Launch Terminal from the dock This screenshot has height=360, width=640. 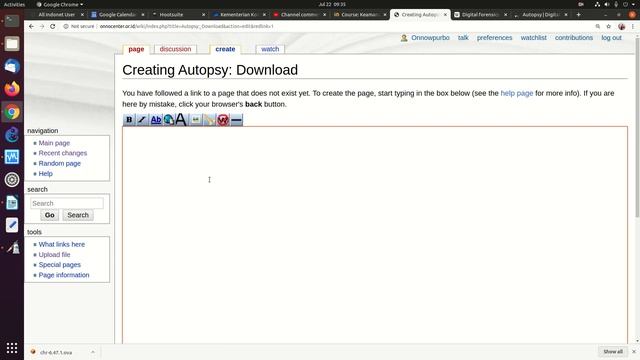click(x=12, y=21)
